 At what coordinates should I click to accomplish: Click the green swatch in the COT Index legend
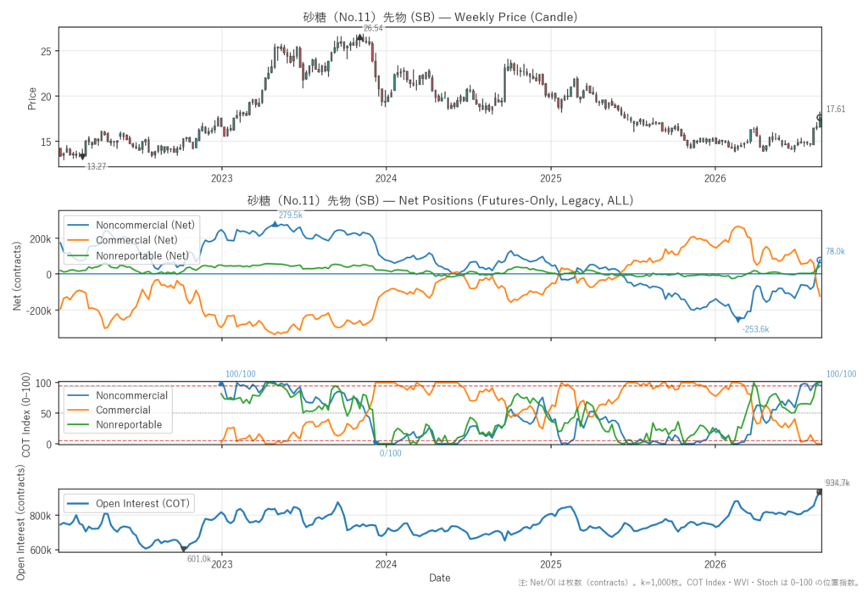78,424
